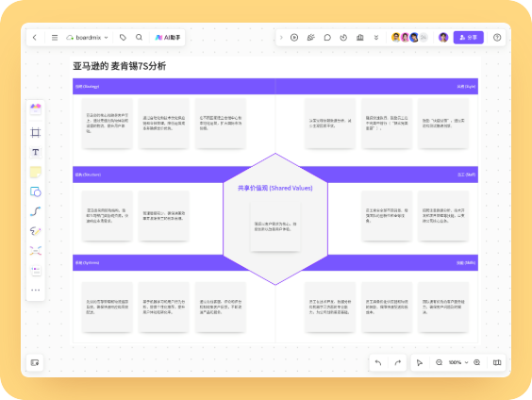Screen dimensions: 532x400
Task: Undo the last action
Action: tap(378, 362)
